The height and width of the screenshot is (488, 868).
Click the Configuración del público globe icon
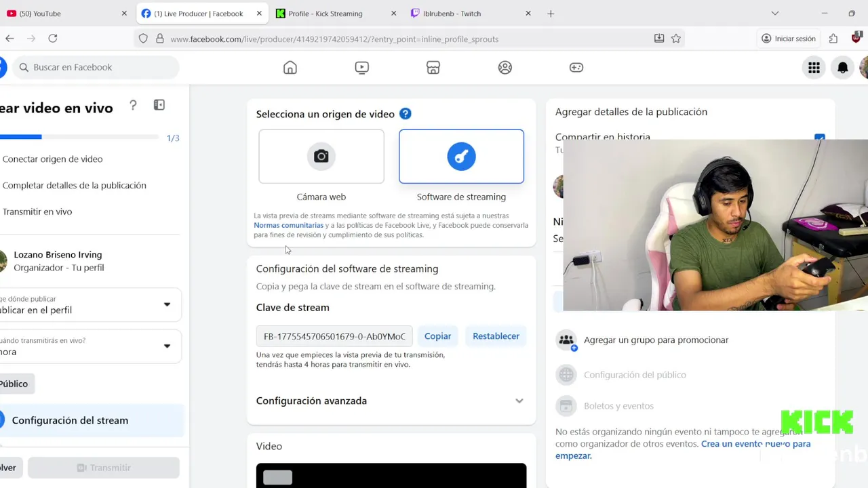tap(566, 374)
